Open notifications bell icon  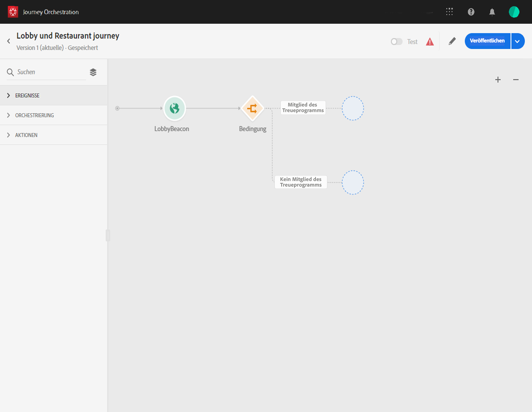tap(492, 12)
